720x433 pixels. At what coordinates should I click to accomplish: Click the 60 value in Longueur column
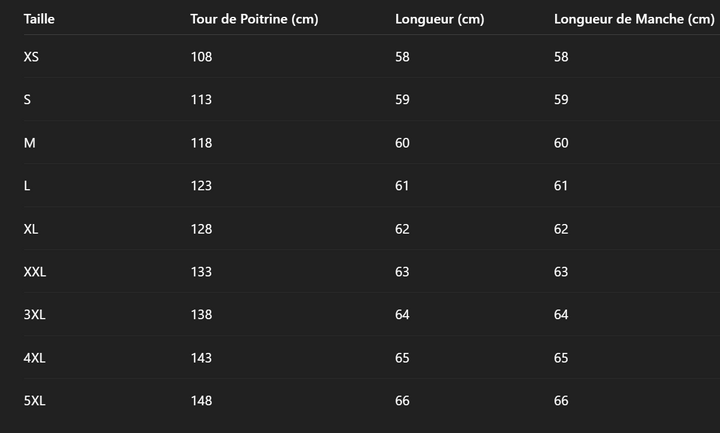[403, 143]
